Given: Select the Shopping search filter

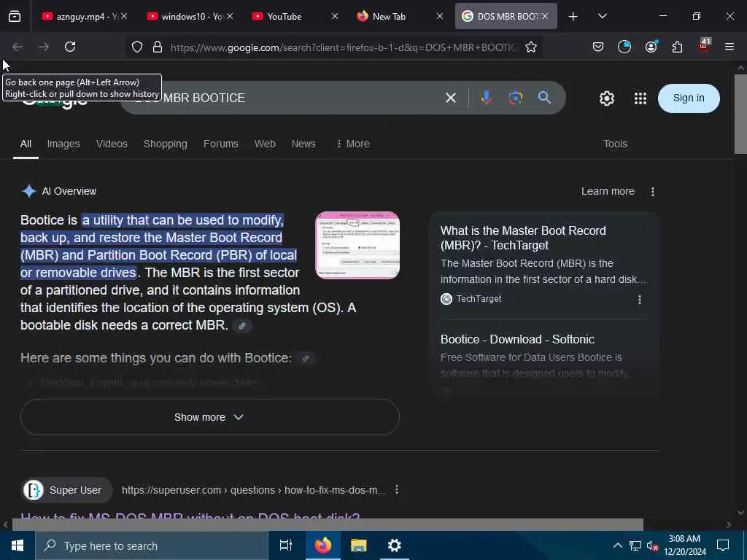Looking at the screenshot, I should (x=166, y=144).
